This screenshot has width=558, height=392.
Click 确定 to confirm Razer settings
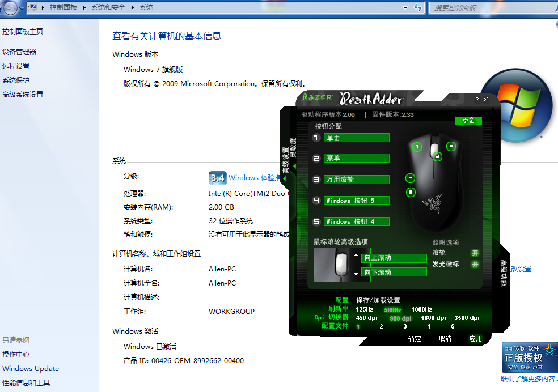pos(415,339)
